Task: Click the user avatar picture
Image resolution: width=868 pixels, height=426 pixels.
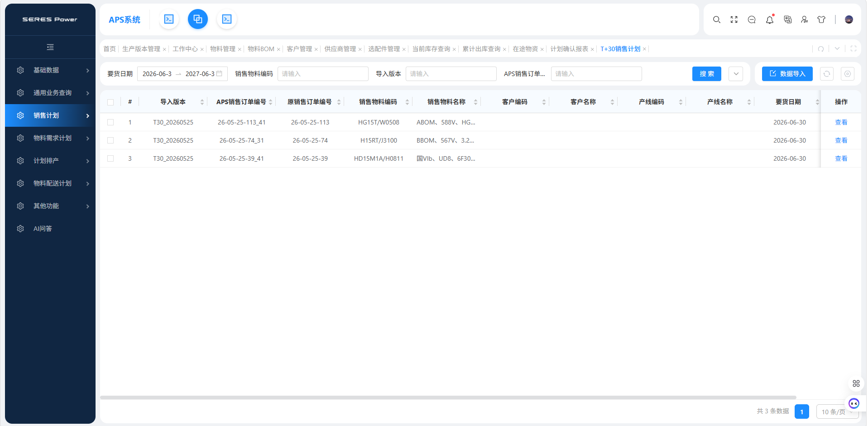Action: click(x=849, y=19)
